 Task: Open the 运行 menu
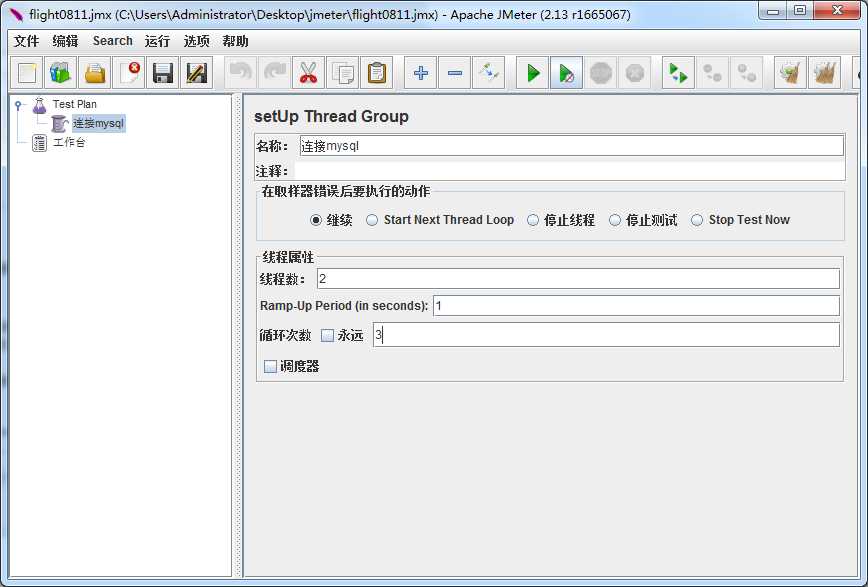(157, 41)
